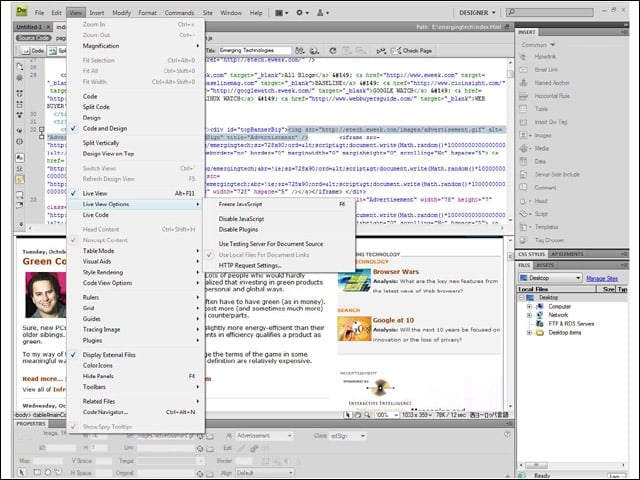This screenshot has width=640, height=480.
Task: Click the File Management icon in toolbar
Action: 300,51
